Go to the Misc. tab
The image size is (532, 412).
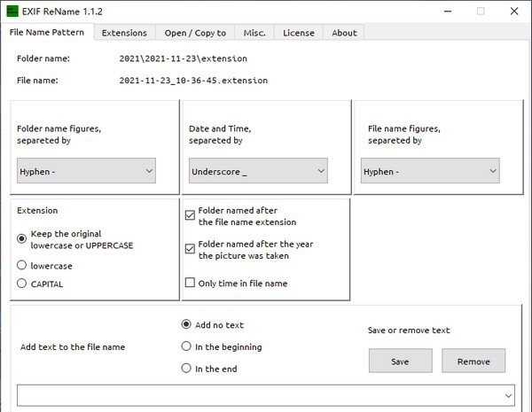[254, 33]
